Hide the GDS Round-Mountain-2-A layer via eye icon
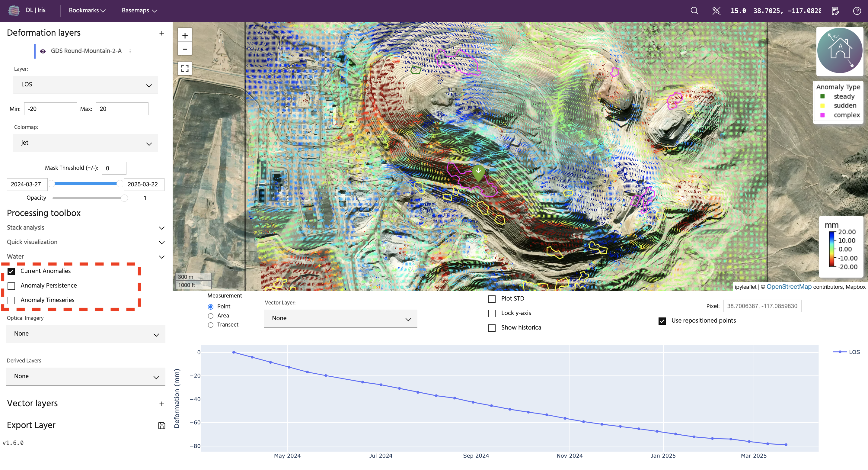Screen dimensions: 868x470 (x=43, y=51)
